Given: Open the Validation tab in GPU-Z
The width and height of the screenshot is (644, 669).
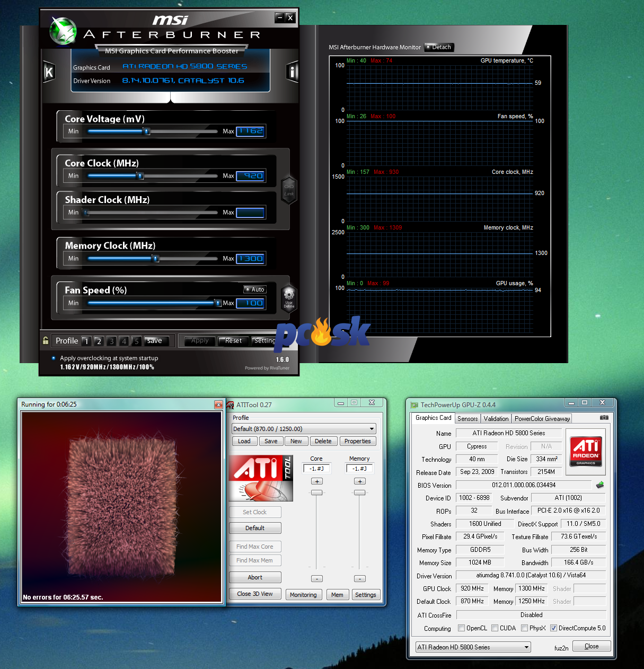Looking at the screenshot, I should point(496,419).
